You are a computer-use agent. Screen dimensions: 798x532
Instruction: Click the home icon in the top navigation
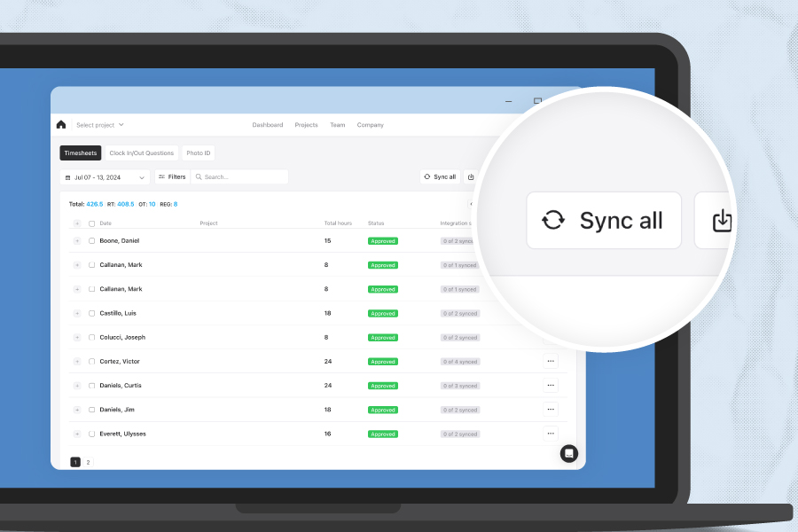pyautogui.click(x=61, y=125)
